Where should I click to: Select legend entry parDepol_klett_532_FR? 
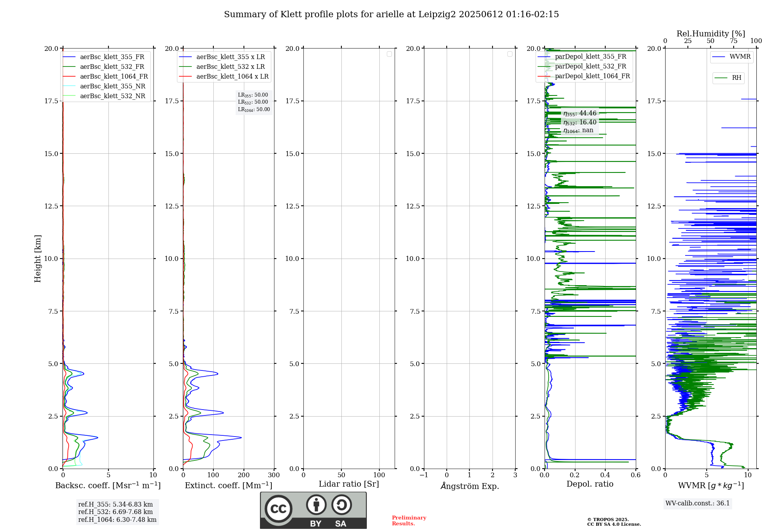point(590,66)
